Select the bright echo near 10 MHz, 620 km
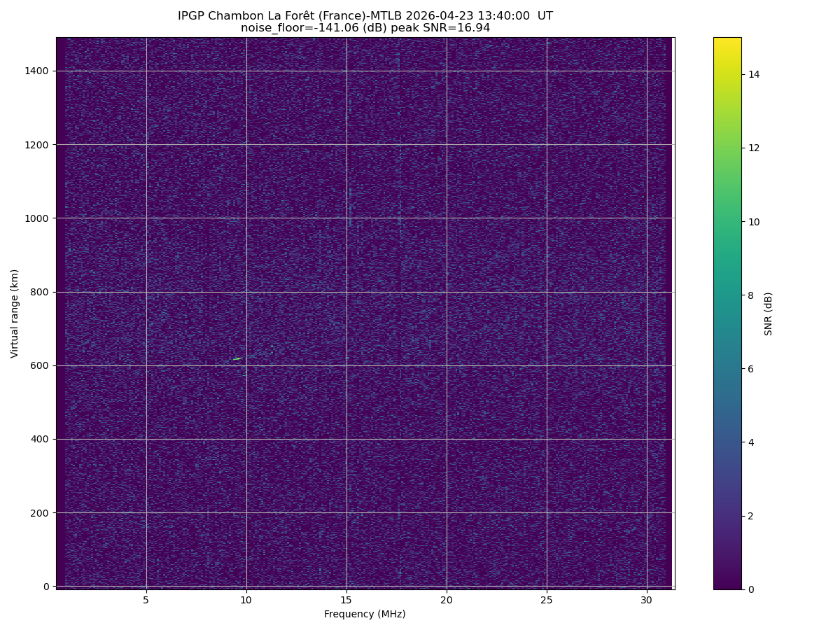Viewport: 840px width, 630px height. tap(237, 358)
